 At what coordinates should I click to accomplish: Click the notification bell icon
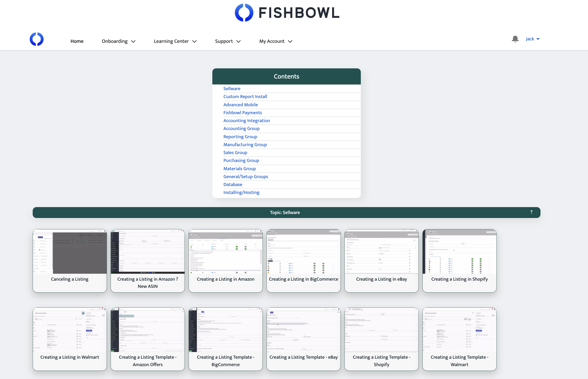[x=515, y=39]
